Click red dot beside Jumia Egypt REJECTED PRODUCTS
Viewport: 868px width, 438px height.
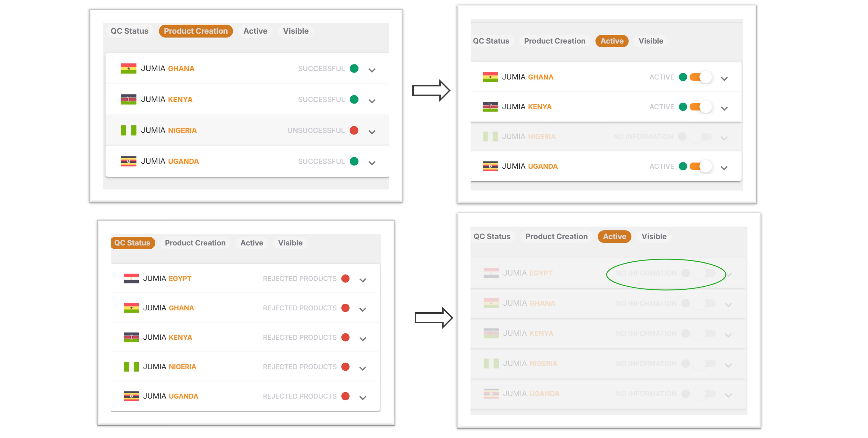pyautogui.click(x=345, y=279)
